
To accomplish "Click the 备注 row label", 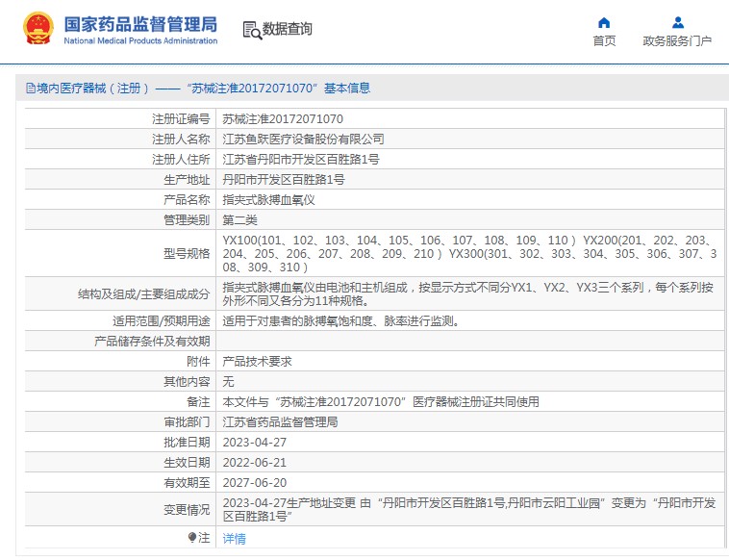I will click(x=198, y=402).
